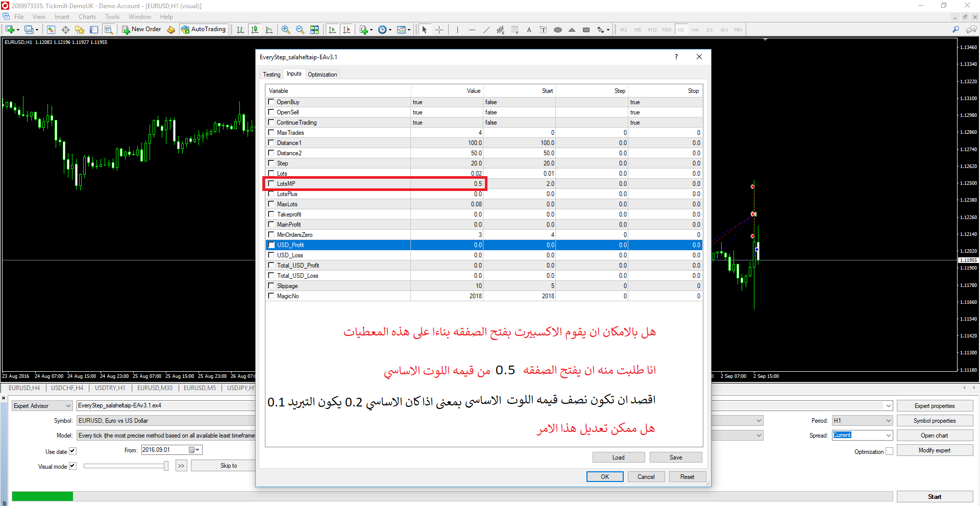Image resolution: width=980 pixels, height=506 pixels.
Task: Open the Data Window crosshair-circle icon
Action: click(65, 30)
